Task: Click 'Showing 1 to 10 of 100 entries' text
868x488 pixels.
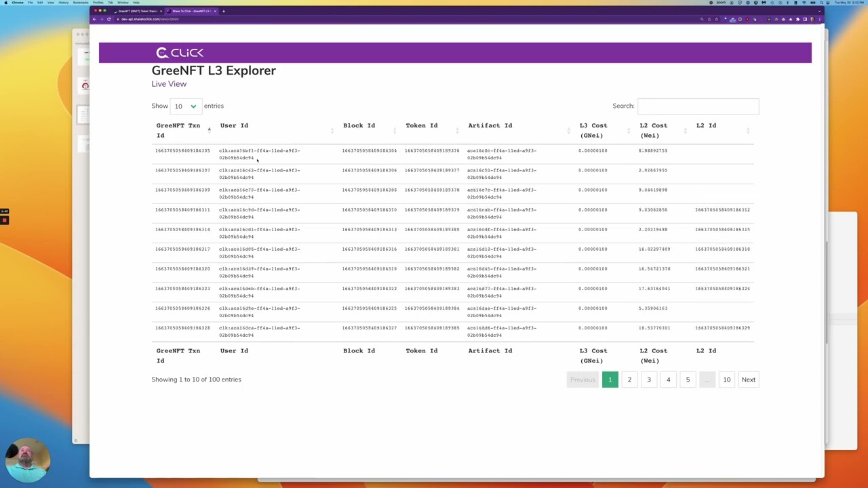Action: tap(196, 380)
